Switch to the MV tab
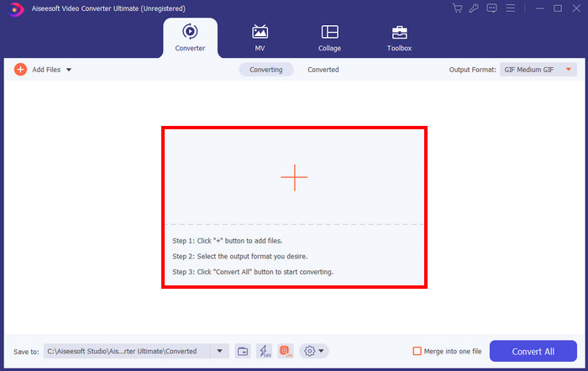 [x=260, y=38]
